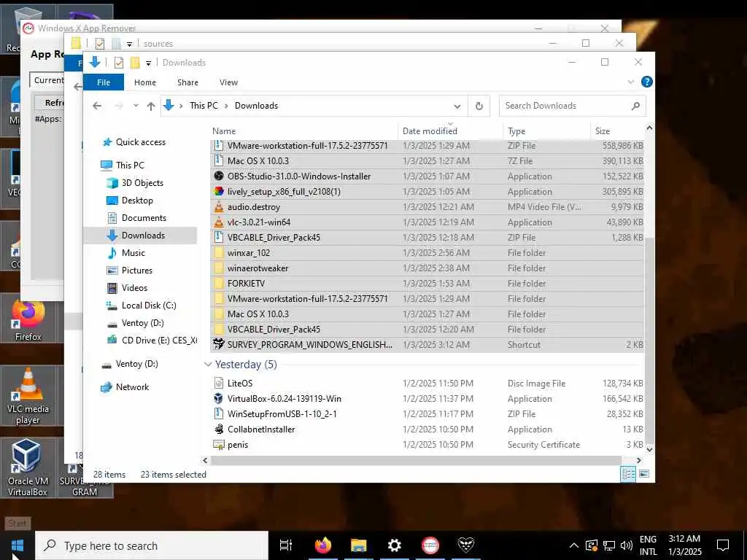747x560 pixels.
Task: Click the security certificate file icon
Action: click(x=219, y=445)
